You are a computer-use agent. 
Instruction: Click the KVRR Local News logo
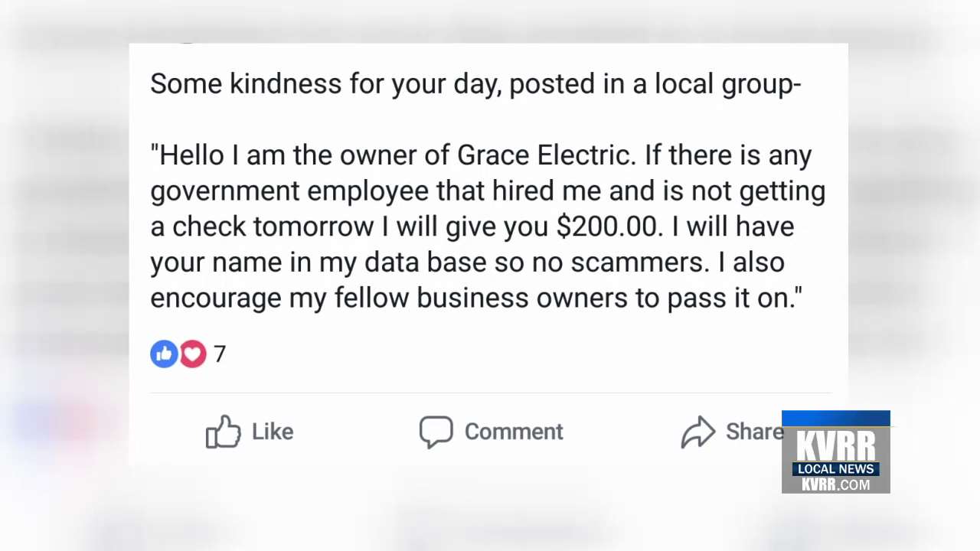pyautogui.click(x=836, y=452)
